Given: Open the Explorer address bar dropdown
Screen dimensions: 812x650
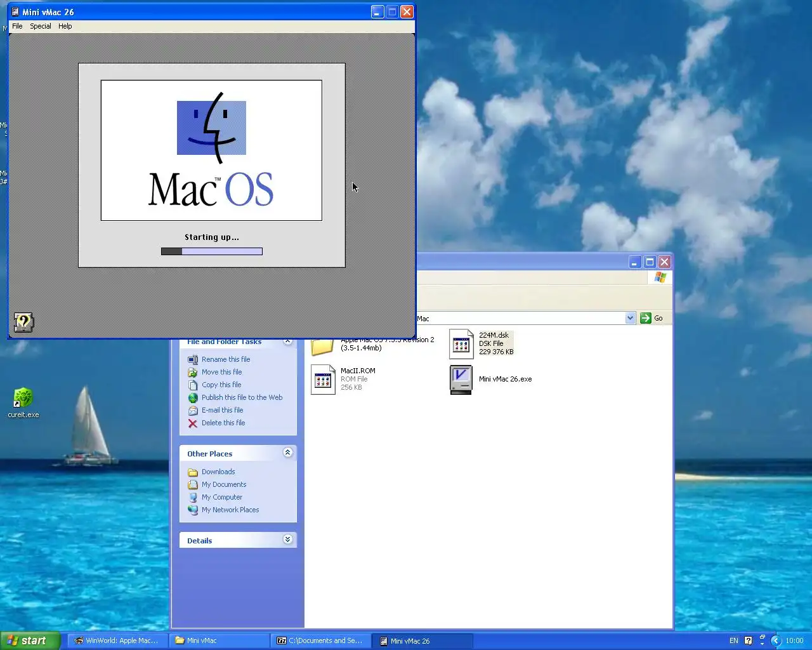Looking at the screenshot, I should click(x=630, y=318).
